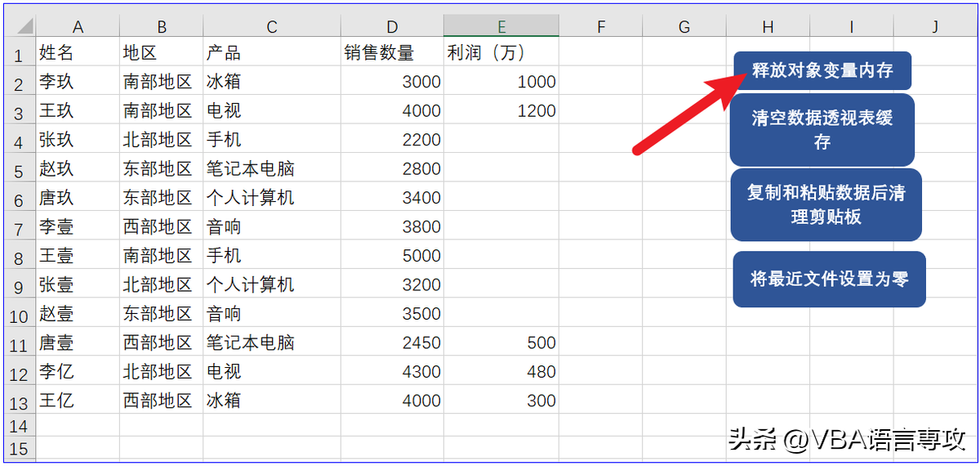The image size is (980, 466).
Task: Select the cell with name 李玖
Action: 78,82
